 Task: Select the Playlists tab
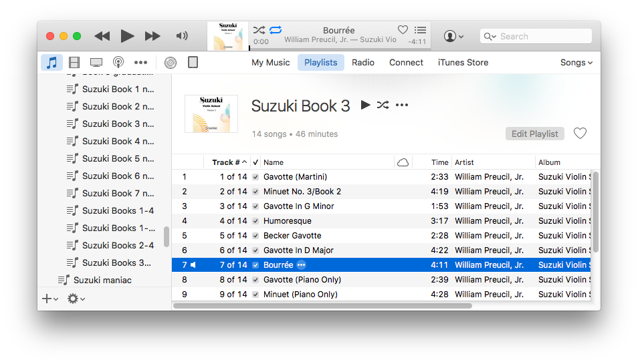[x=320, y=63]
